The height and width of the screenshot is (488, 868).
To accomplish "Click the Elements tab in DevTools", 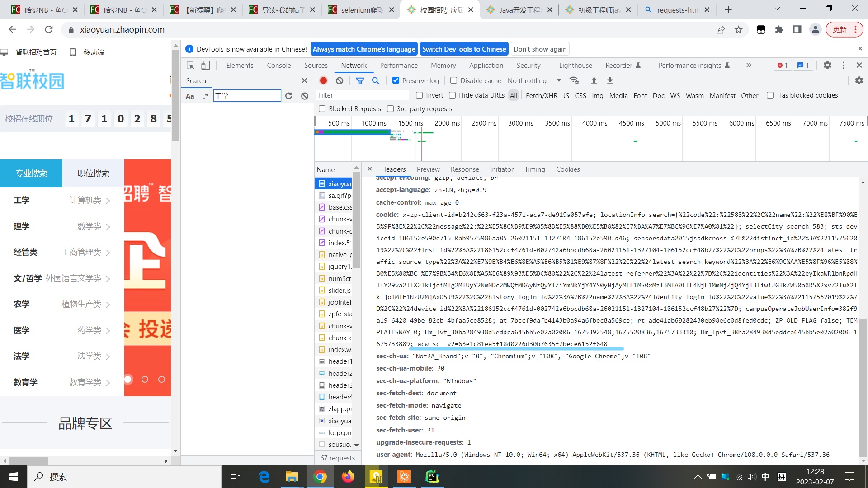I will point(240,65).
